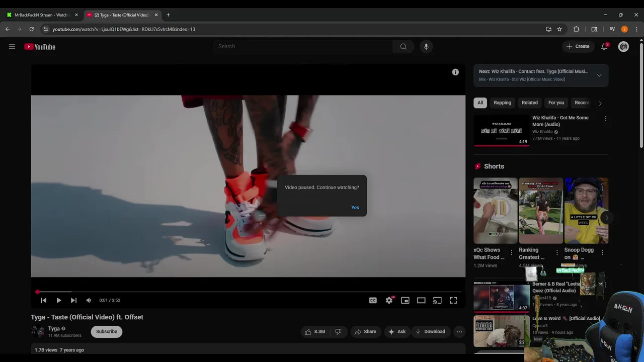Open the Chrome profile Z avatar

(624, 29)
